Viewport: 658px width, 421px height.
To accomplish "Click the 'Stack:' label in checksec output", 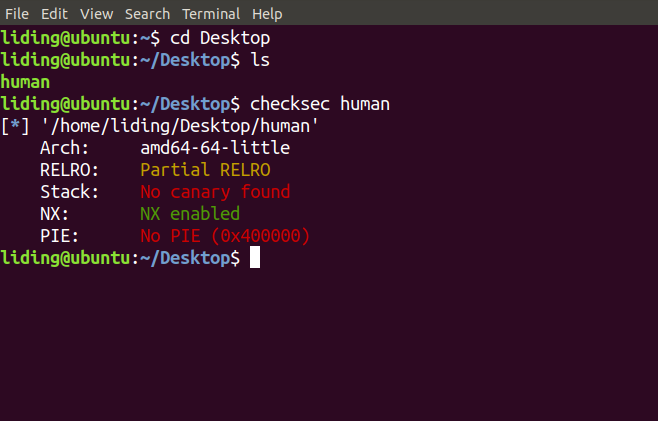I will click(70, 191).
